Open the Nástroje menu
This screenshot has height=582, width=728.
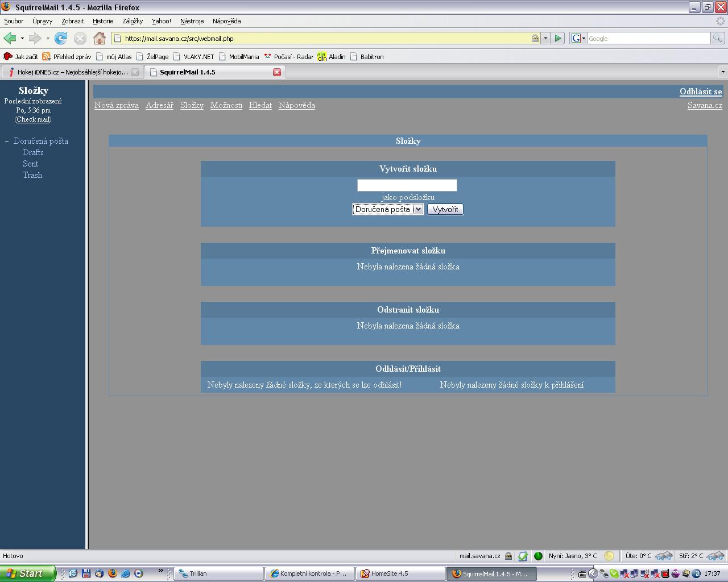click(192, 21)
